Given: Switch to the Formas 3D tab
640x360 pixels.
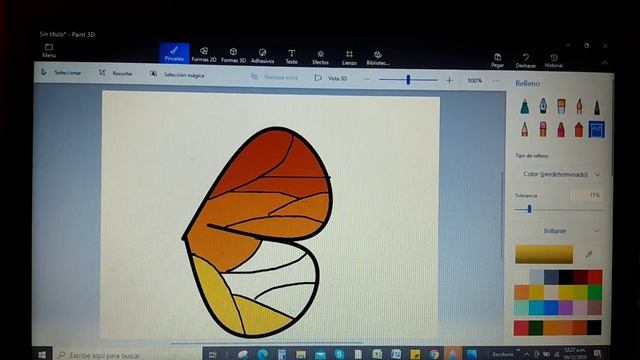Looking at the screenshot, I should coord(233,55).
